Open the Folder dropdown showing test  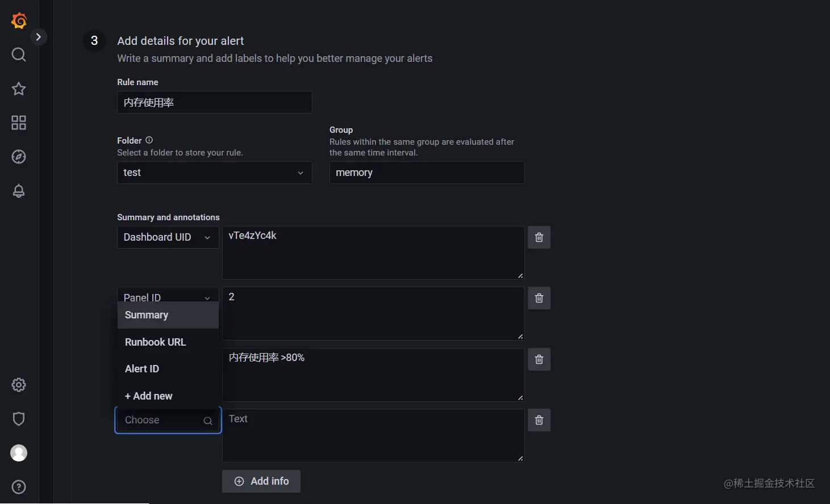214,173
